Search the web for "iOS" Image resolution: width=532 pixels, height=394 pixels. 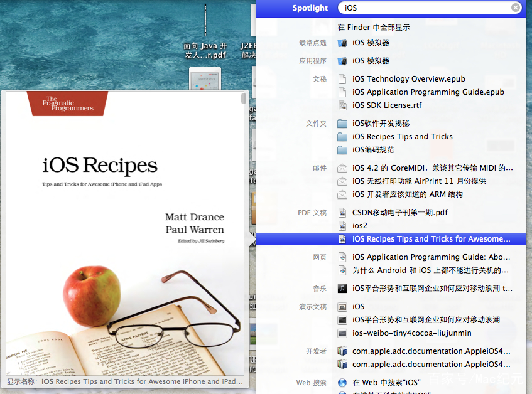pyautogui.click(x=386, y=383)
